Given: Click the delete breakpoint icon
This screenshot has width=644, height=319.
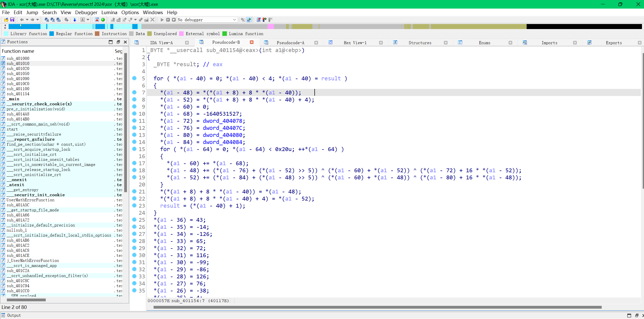Looking at the screenshot, I should 270,20.
